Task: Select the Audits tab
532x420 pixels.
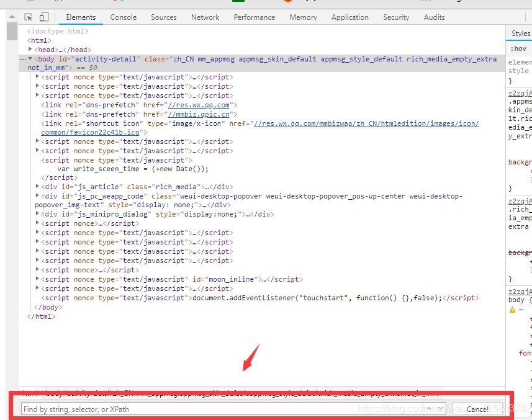Action: coord(434,17)
